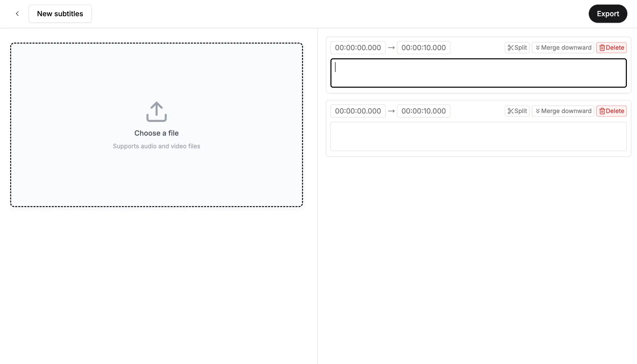Click the New subtitles label button
The height and width of the screenshot is (364, 637).
(60, 13)
